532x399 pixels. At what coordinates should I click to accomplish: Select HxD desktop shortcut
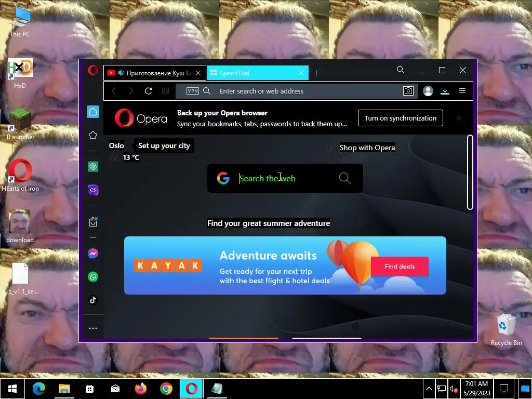point(20,73)
